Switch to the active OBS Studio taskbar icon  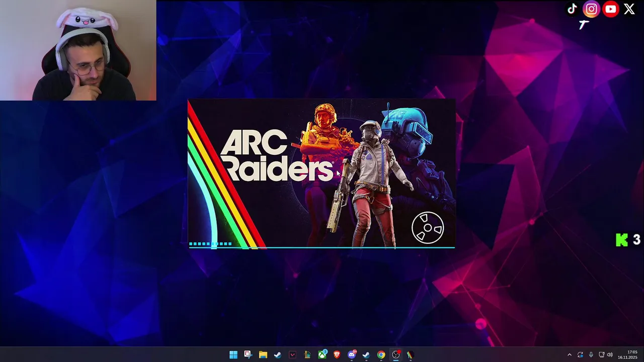click(396, 355)
